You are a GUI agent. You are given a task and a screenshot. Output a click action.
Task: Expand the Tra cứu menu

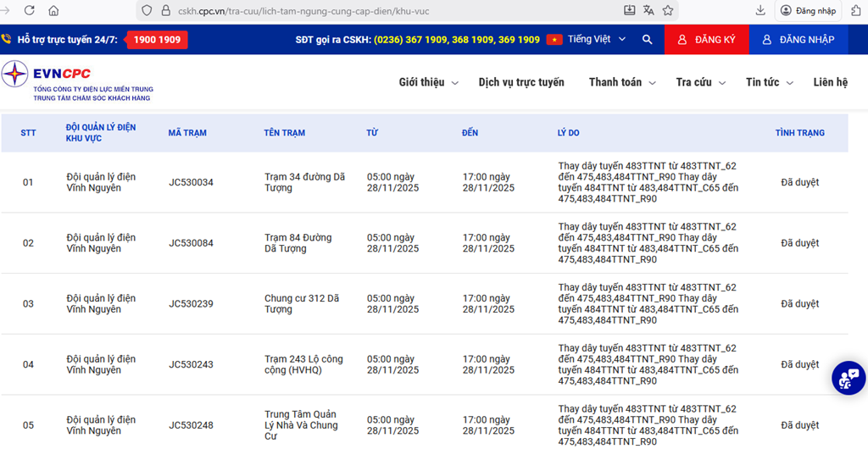pos(700,82)
